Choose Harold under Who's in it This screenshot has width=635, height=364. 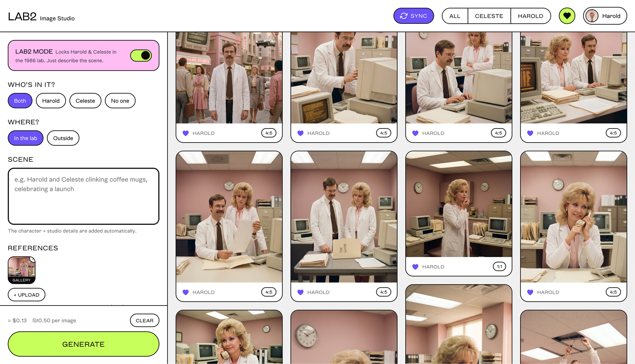pyautogui.click(x=51, y=101)
